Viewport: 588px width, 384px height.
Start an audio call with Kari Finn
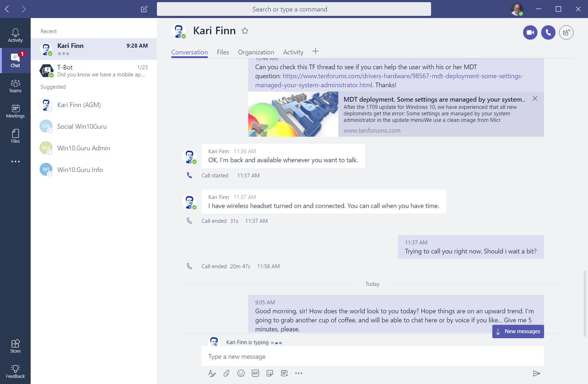pyautogui.click(x=548, y=32)
